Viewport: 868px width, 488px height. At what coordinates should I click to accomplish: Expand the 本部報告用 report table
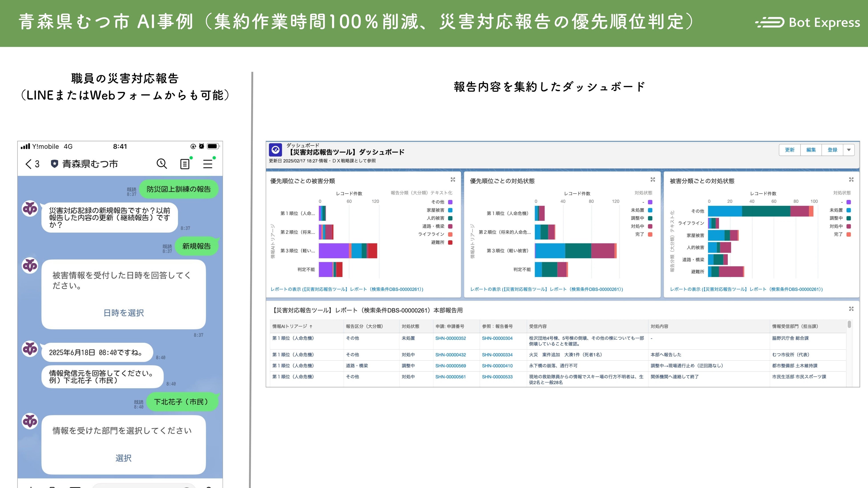pyautogui.click(x=851, y=309)
